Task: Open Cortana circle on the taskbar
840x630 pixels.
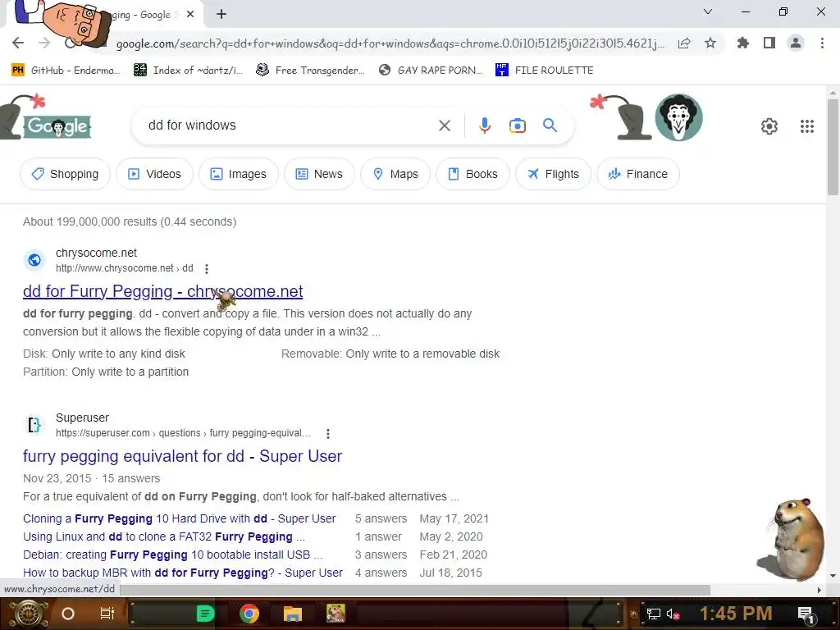Action: click(67, 614)
